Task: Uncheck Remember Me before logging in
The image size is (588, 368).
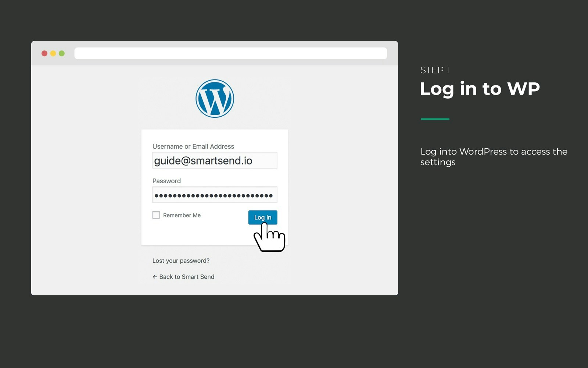Action: [156, 215]
